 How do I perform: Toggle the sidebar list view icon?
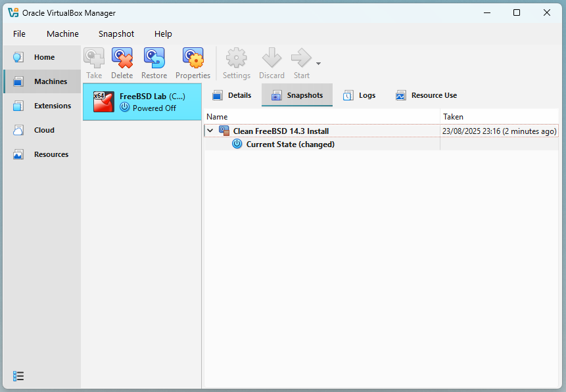(18, 376)
